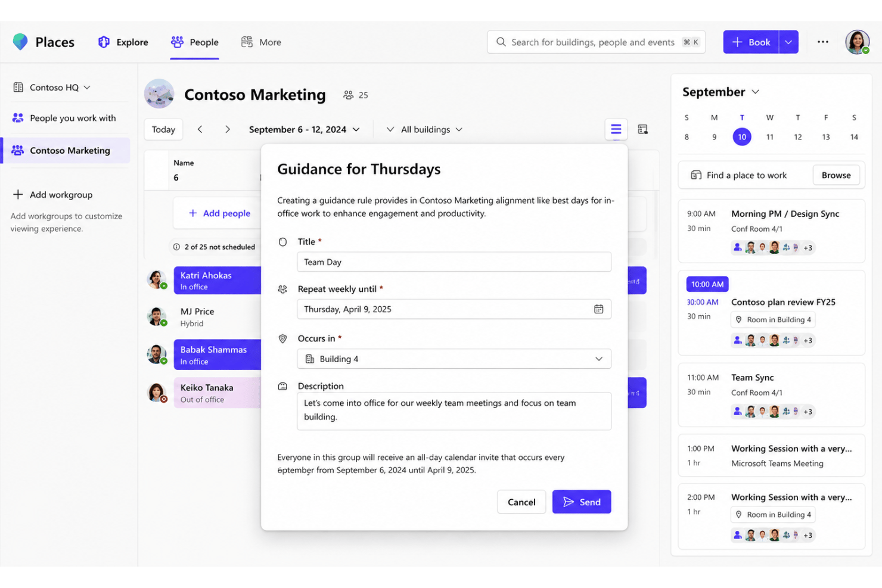This screenshot has width=882, height=588.
Task: Expand the September month dropdown
Action: (x=721, y=92)
